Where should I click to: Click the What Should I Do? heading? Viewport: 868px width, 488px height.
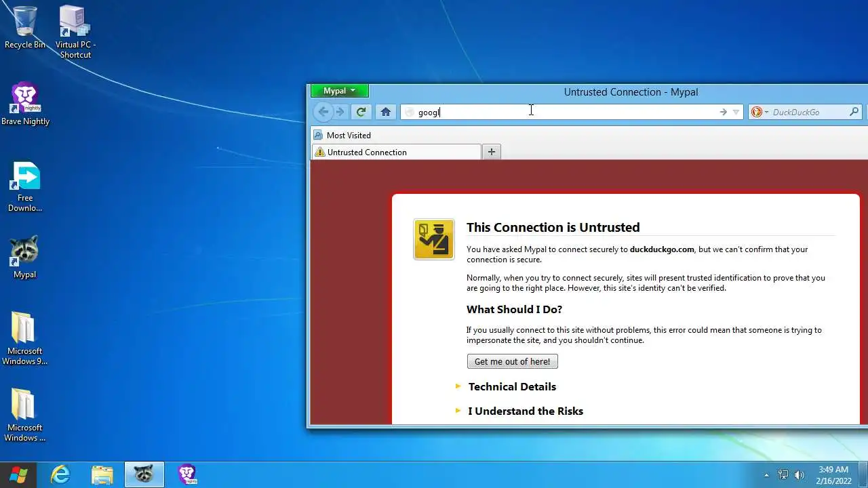[x=514, y=309]
